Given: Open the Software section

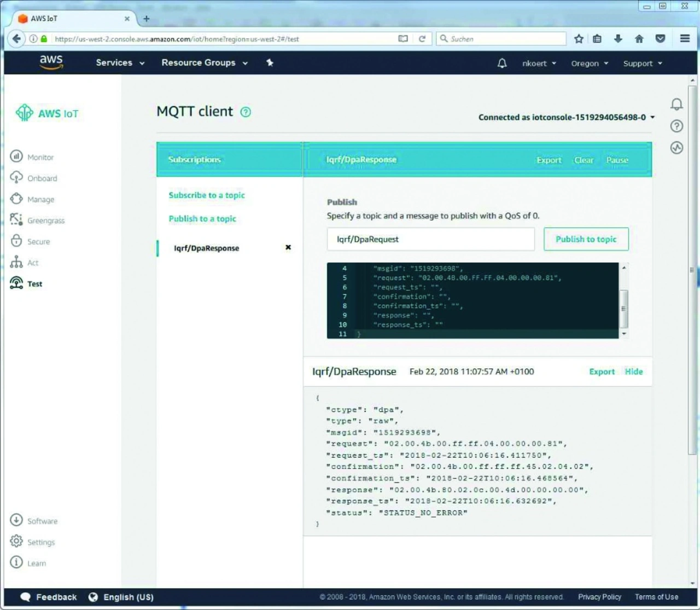Looking at the screenshot, I should pyautogui.click(x=34, y=521).
